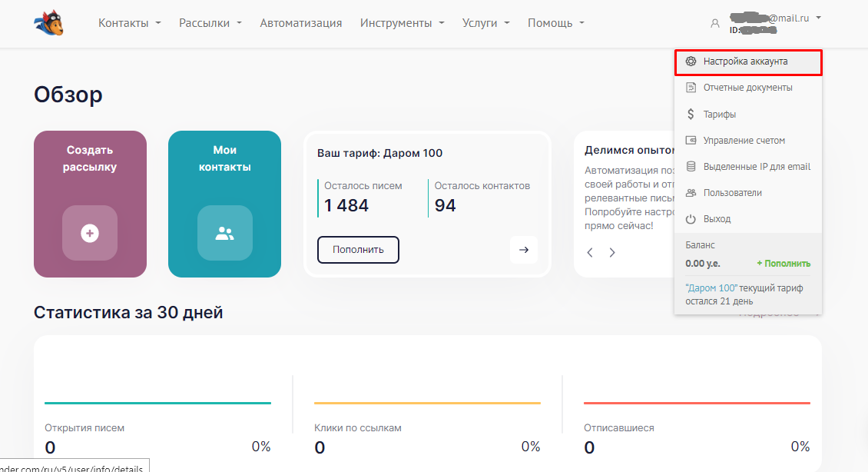Expand the Инструменты dropdown

(403, 23)
